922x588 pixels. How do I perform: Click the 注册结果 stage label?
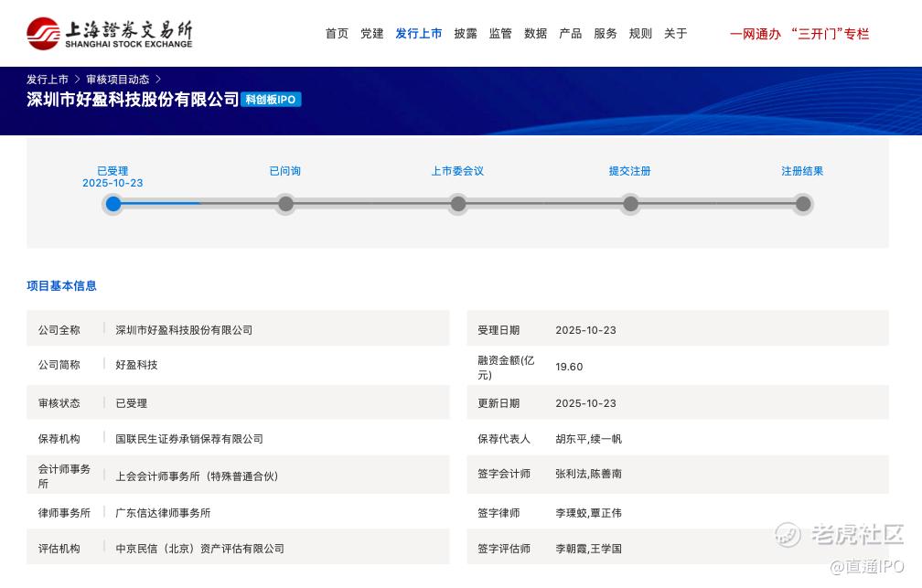click(802, 170)
